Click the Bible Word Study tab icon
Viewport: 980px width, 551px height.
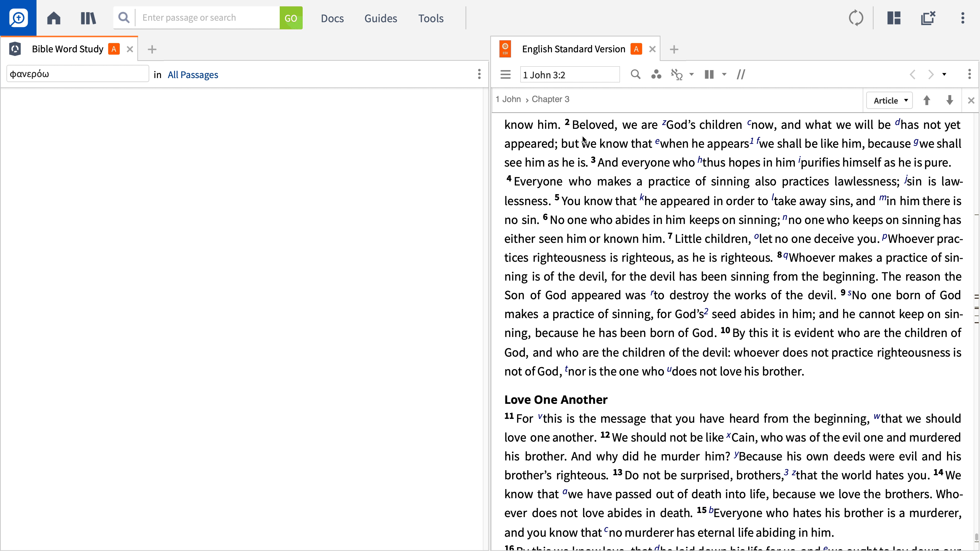click(x=15, y=49)
